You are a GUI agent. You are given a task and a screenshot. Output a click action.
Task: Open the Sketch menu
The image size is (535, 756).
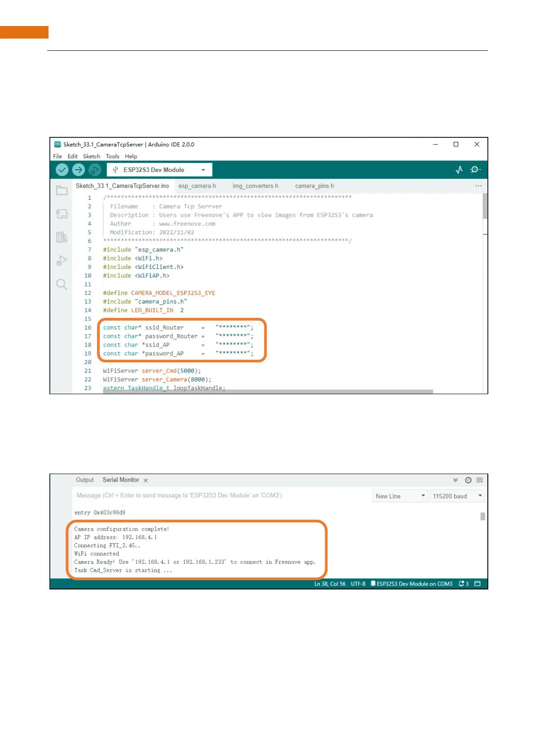(92, 156)
